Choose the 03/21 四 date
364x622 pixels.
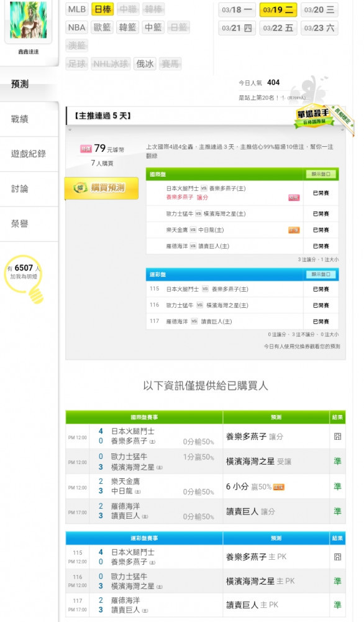(x=237, y=28)
